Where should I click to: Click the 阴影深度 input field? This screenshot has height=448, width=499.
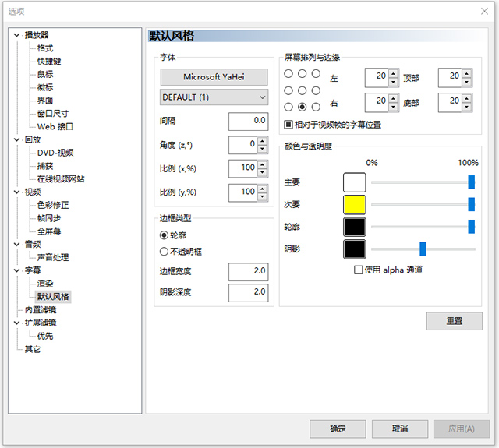point(249,293)
